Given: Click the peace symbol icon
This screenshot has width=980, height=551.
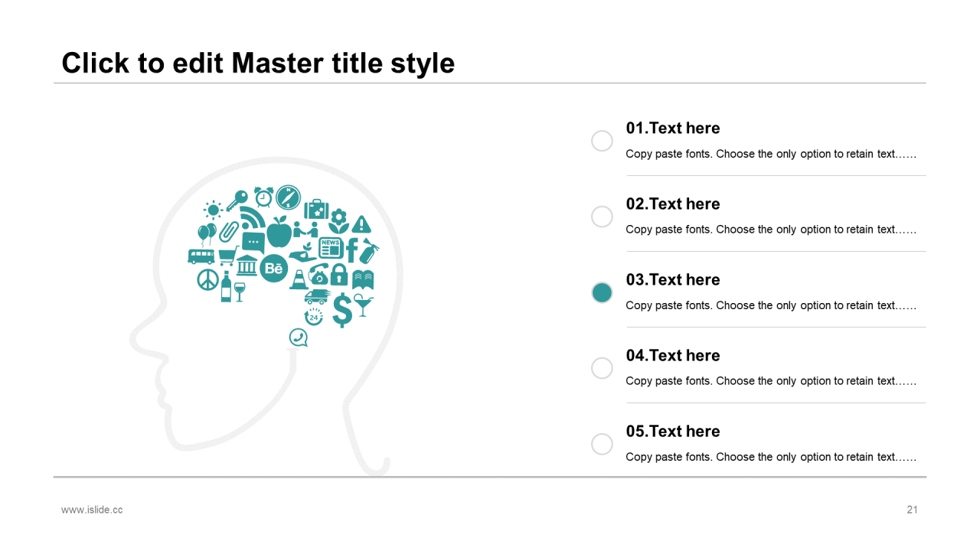Looking at the screenshot, I should pos(207,280).
